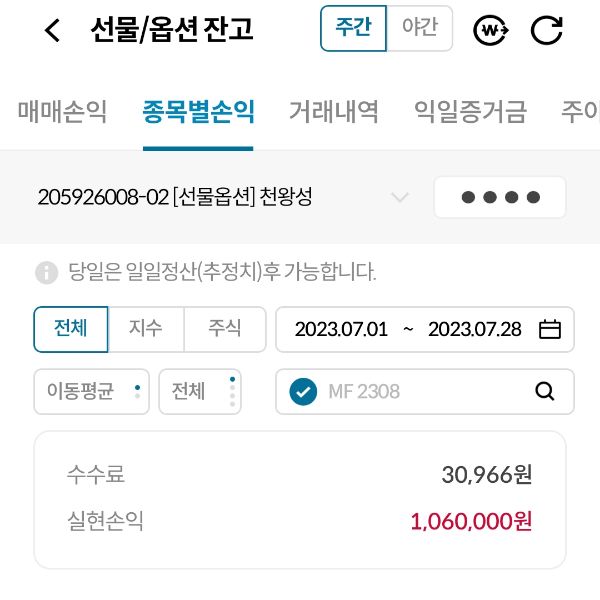Open the 거래내역 tab
Image resolution: width=600 pixels, height=600 pixels.
334,111
